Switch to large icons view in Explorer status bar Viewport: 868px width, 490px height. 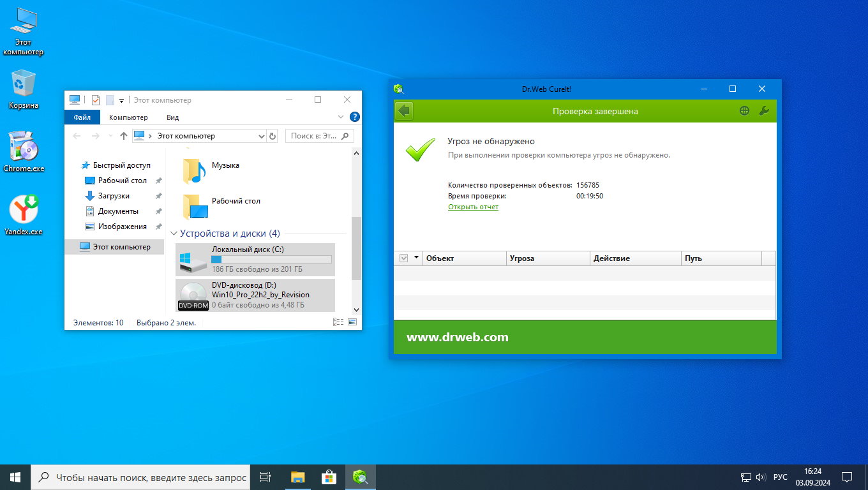[352, 323]
